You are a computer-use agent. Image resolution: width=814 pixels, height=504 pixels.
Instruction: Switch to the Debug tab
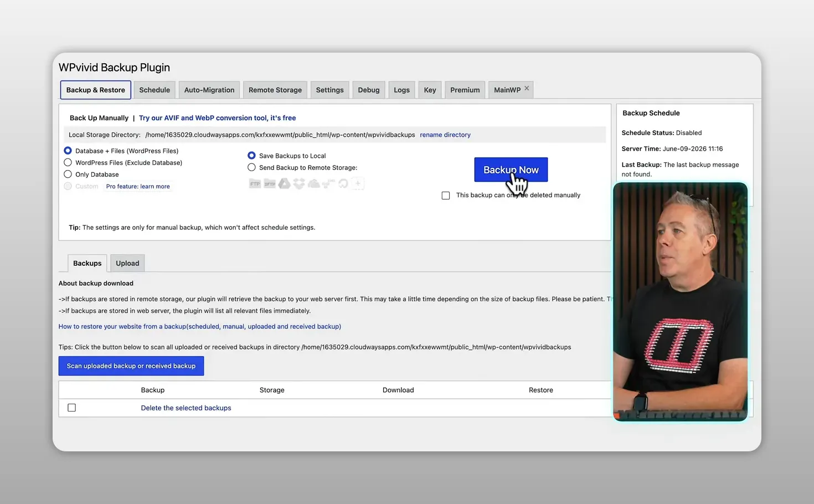pyautogui.click(x=369, y=90)
